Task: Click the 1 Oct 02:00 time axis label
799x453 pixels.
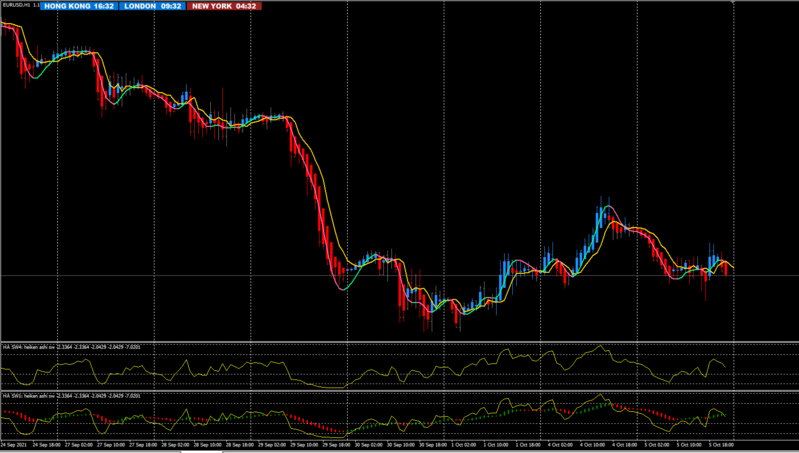Action: 464,445
